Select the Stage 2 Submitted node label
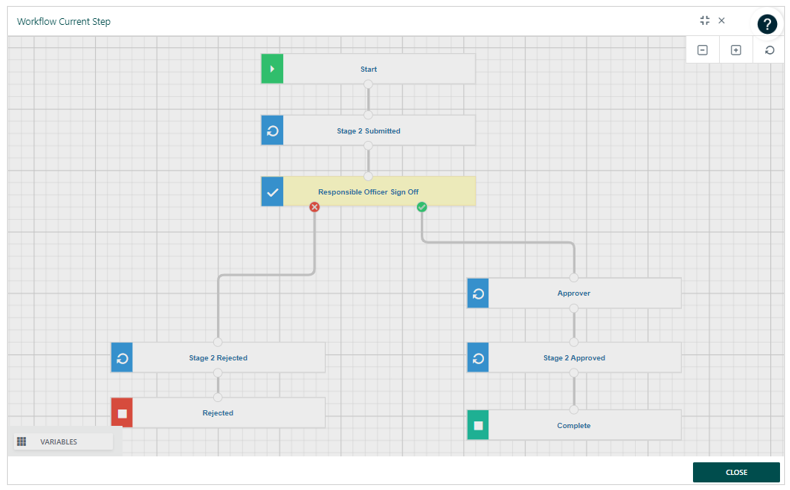This screenshot has height=490, width=790. coord(368,131)
